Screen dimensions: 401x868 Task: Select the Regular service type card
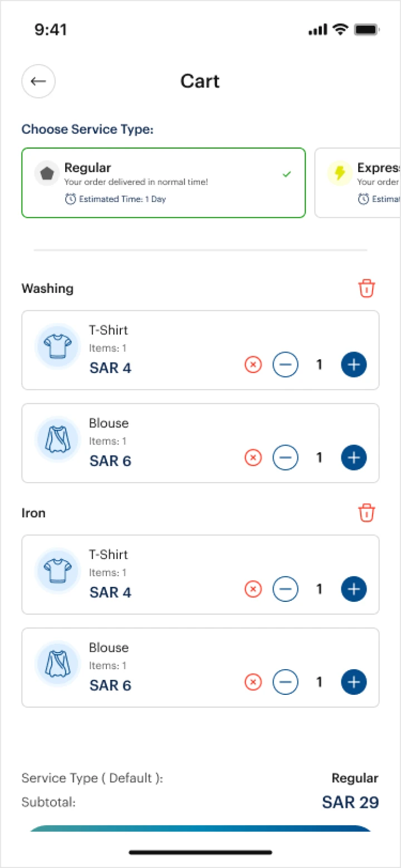pos(163,183)
